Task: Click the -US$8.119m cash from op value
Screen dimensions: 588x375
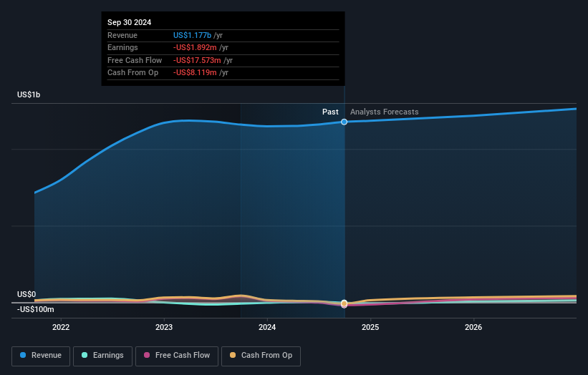Action: click(195, 73)
